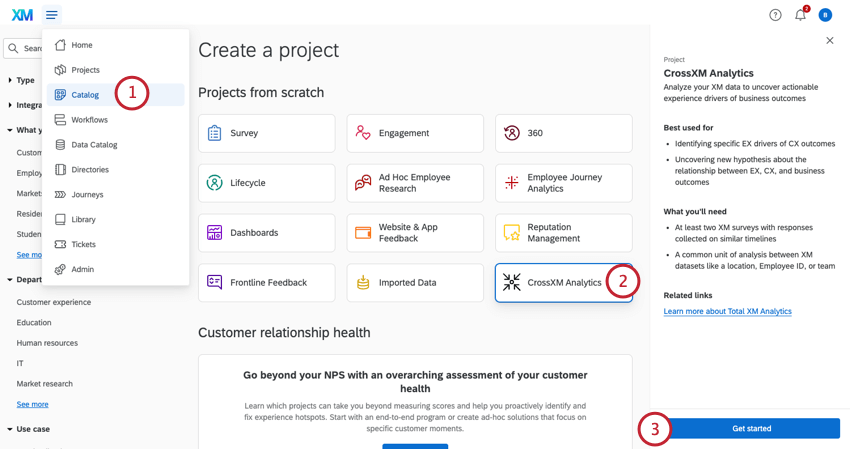Go to Data Catalog menu item
The width and height of the screenshot is (850, 449).
tap(94, 145)
